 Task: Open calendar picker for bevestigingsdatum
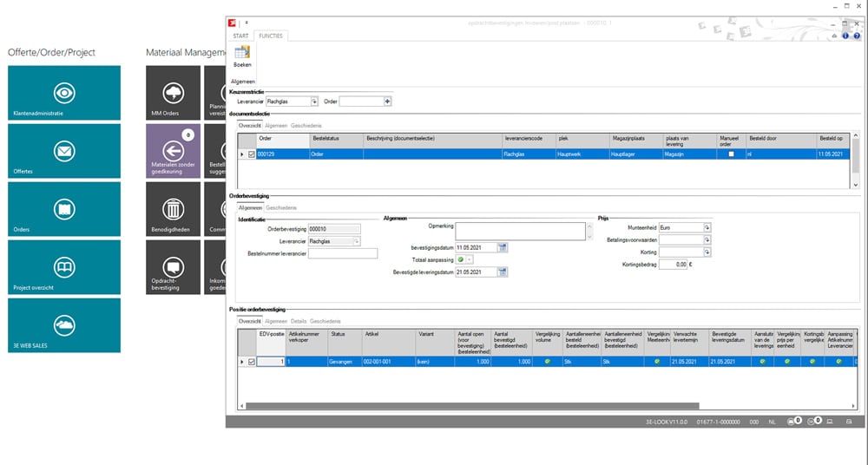point(503,247)
